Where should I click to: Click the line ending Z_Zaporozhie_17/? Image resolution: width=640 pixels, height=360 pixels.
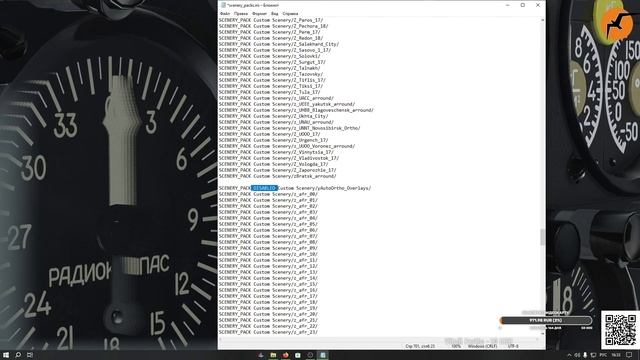click(278, 170)
